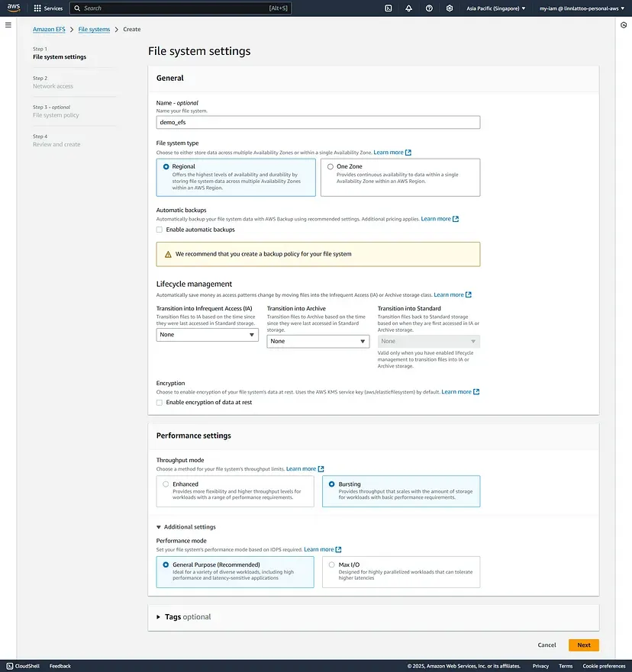Open Transition into Infrequent Access dropdown
The height and width of the screenshot is (672, 632).
click(x=207, y=335)
